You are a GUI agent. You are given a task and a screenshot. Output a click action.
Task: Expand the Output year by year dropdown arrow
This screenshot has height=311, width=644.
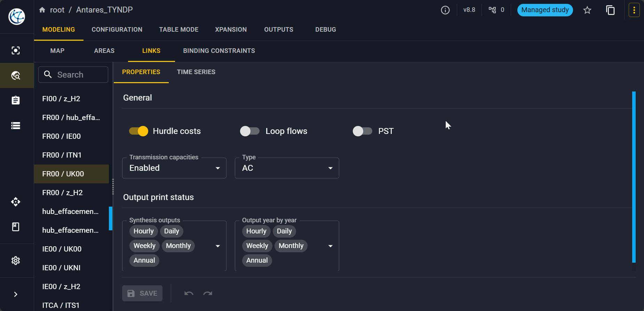click(331, 246)
